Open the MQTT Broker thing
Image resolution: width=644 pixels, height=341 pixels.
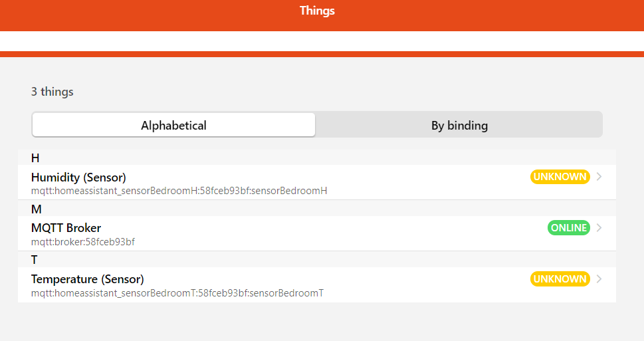coord(66,228)
